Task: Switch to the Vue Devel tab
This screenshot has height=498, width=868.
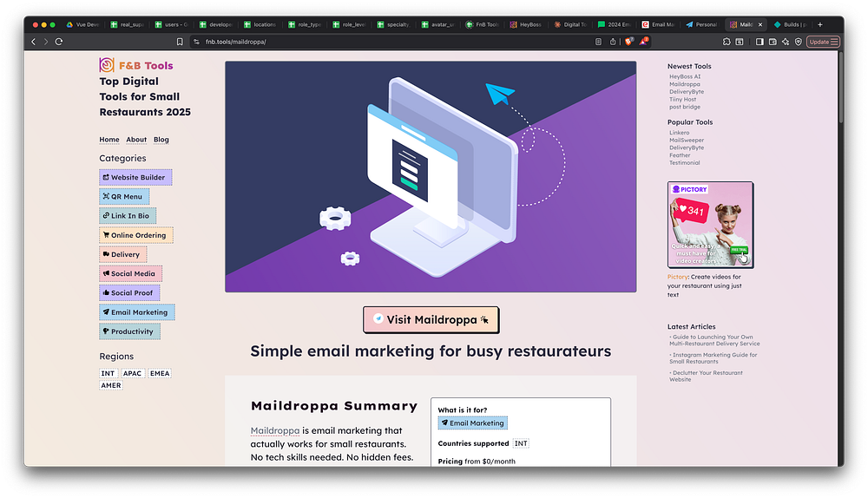Action: 83,24
